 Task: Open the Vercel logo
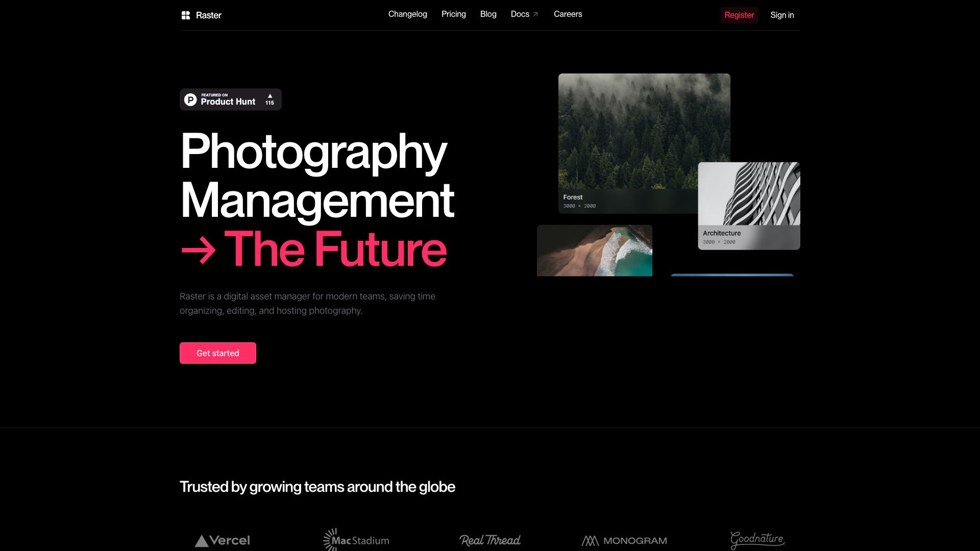click(223, 540)
